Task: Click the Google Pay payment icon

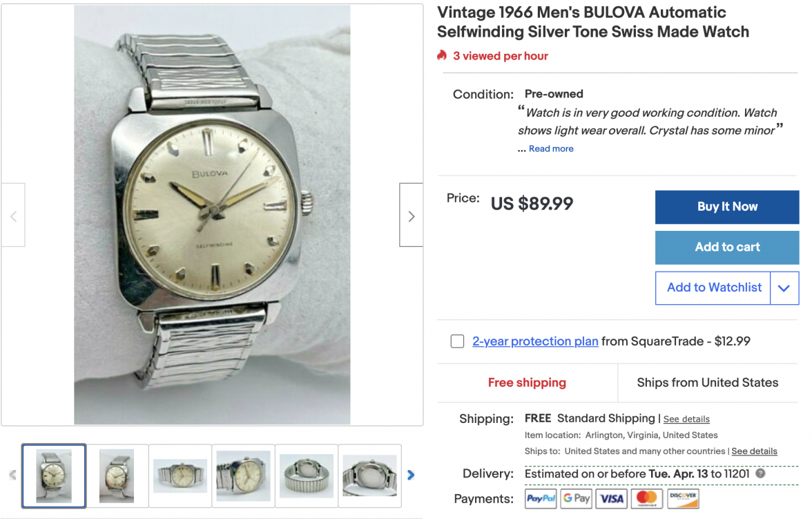Action: [x=577, y=499]
